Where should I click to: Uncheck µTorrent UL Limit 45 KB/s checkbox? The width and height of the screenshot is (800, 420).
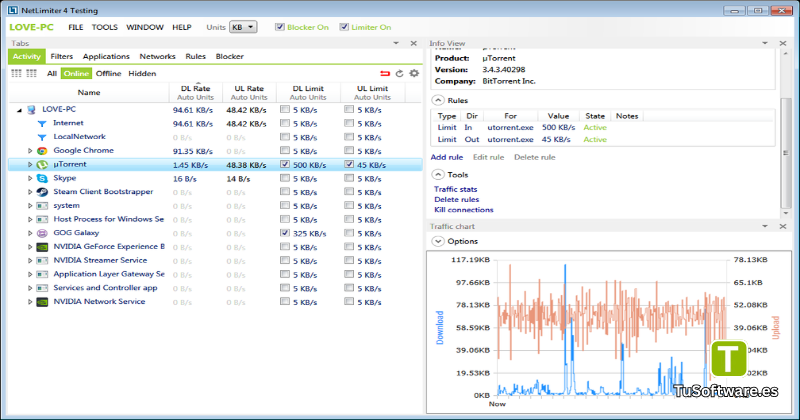(x=349, y=164)
